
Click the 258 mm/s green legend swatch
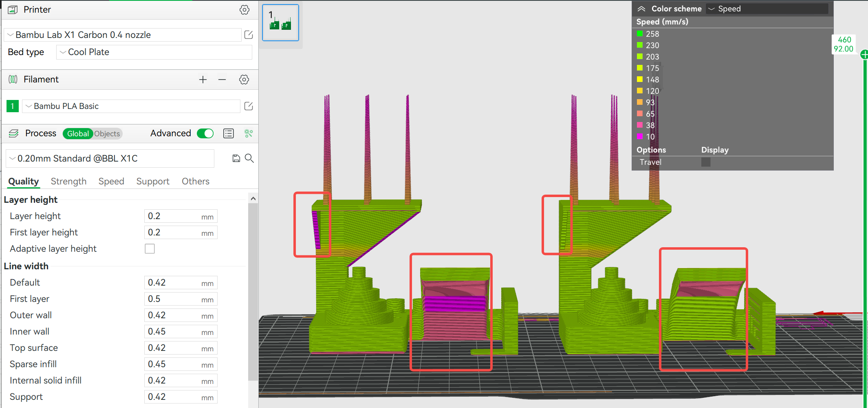click(640, 33)
